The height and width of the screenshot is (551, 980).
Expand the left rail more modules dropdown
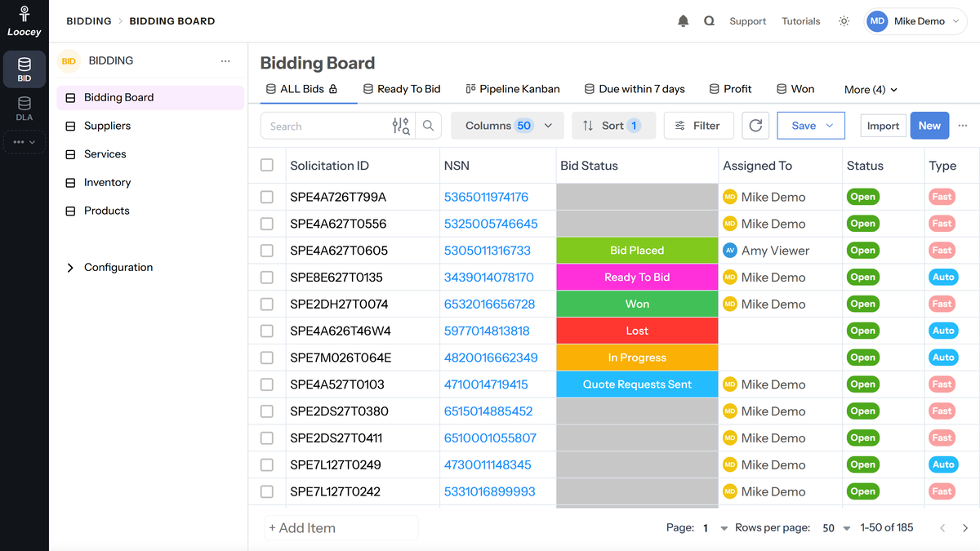pyautogui.click(x=24, y=142)
